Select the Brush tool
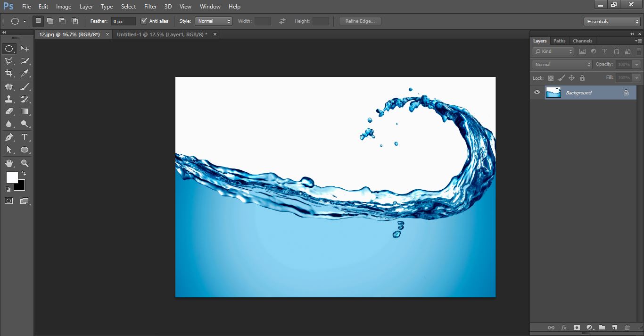Image resolution: width=644 pixels, height=336 pixels. pyautogui.click(x=25, y=87)
